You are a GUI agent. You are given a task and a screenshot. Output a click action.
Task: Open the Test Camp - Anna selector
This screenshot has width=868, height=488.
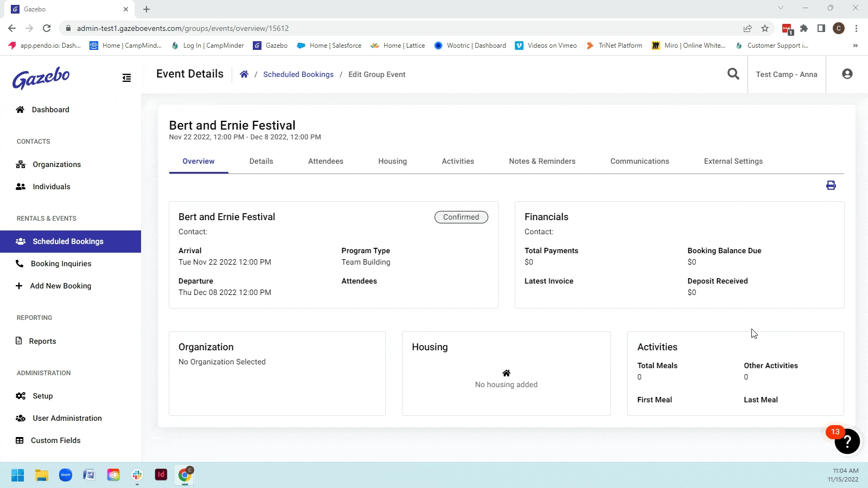click(x=786, y=74)
